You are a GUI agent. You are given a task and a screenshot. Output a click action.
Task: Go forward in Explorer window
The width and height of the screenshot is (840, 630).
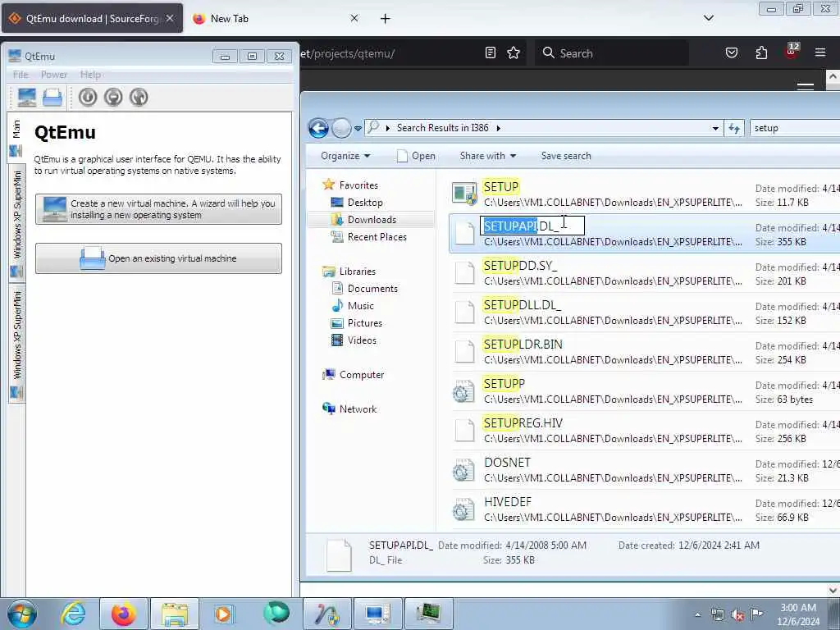click(341, 128)
